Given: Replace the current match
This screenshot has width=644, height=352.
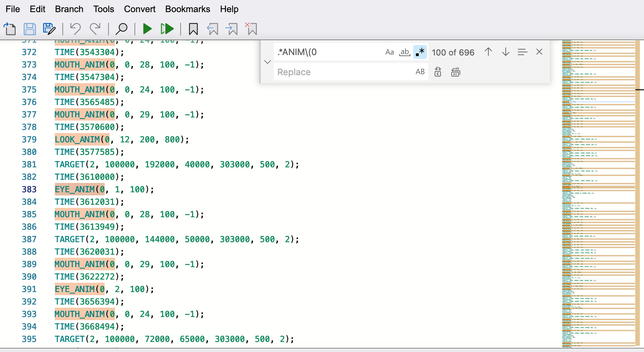Looking at the screenshot, I should click(x=437, y=72).
